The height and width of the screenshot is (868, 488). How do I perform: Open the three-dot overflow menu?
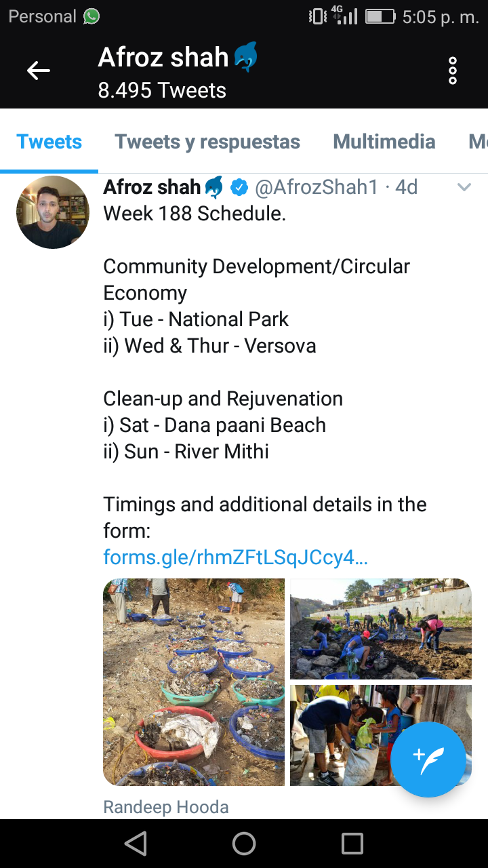click(453, 71)
